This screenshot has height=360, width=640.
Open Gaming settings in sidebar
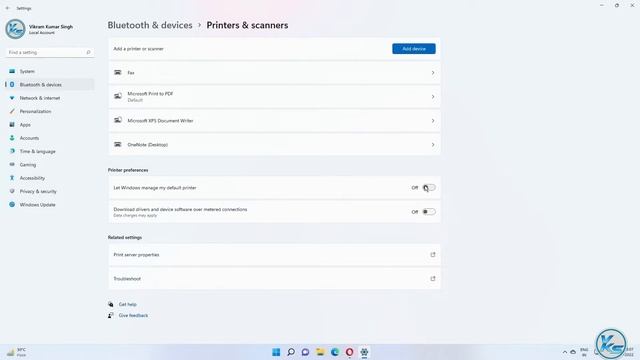pyautogui.click(x=49, y=165)
